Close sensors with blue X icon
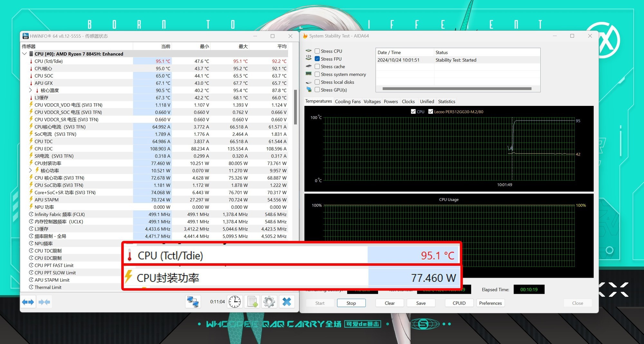Viewport: 644px width, 344px height. [x=287, y=302]
